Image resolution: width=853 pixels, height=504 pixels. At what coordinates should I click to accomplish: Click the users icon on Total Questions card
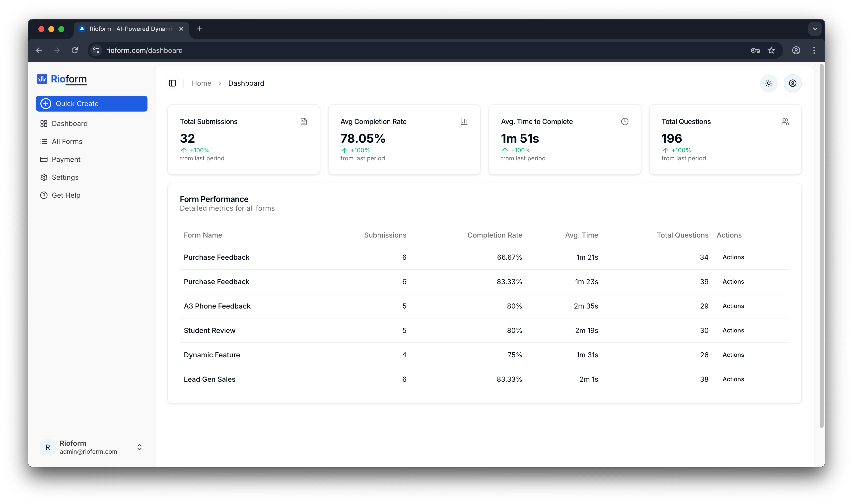pyautogui.click(x=785, y=121)
